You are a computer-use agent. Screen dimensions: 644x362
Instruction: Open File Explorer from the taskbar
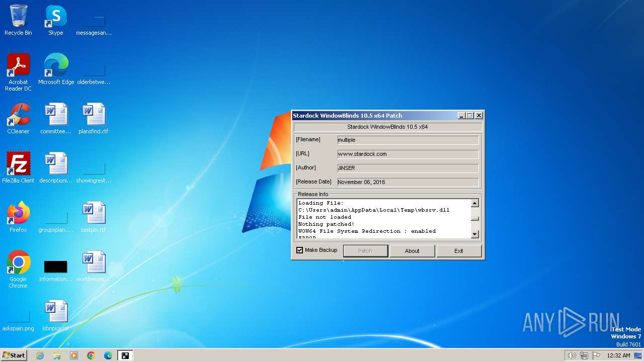(x=57, y=355)
